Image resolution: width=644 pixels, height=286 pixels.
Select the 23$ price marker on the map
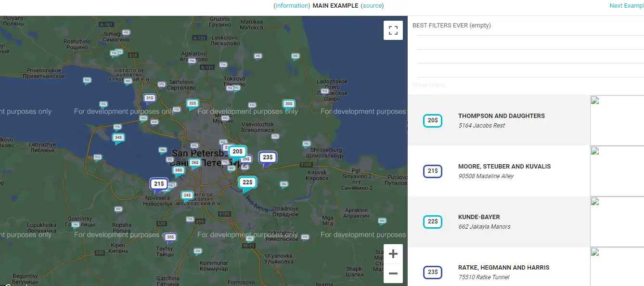[x=268, y=157]
